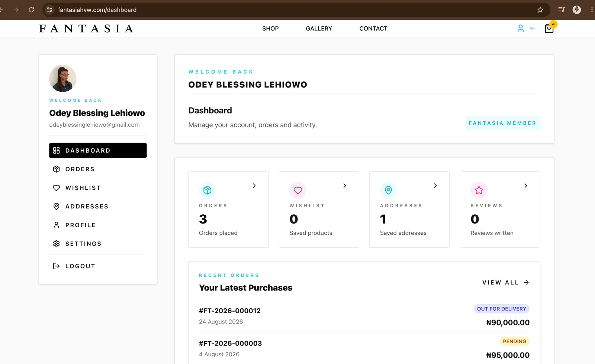Viewport: 595px width, 364px height.
Task: Click the user account icon in header
Action: [x=521, y=29]
